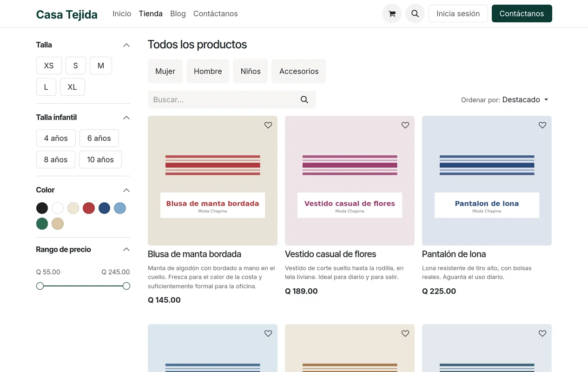Pick the black color swatch
The width and height of the screenshot is (588, 372).
[42, 208]
